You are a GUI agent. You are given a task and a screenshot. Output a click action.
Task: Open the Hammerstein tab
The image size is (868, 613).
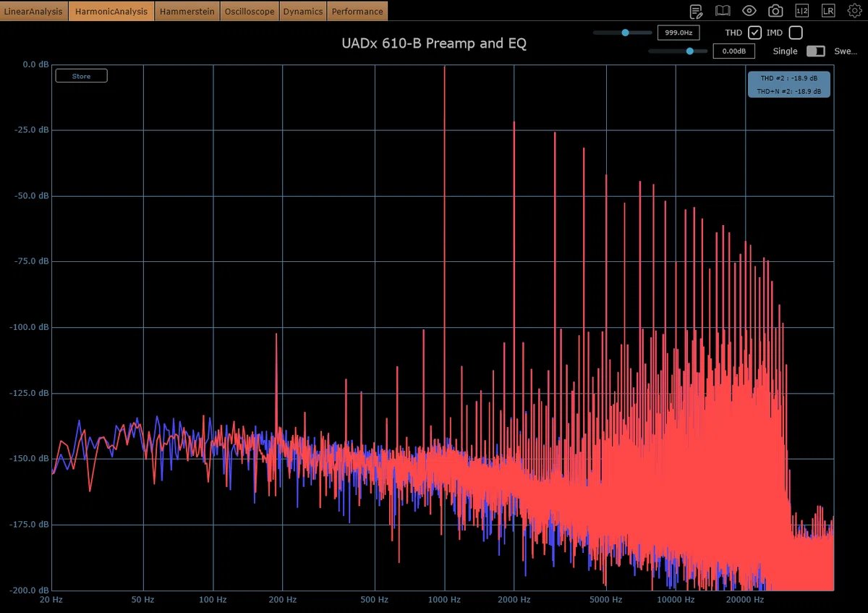[187, 11]
